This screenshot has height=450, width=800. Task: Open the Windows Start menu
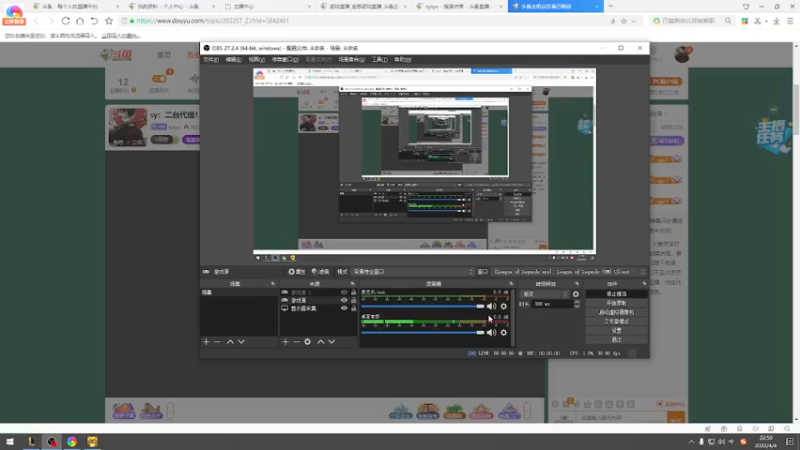point(10,441)
